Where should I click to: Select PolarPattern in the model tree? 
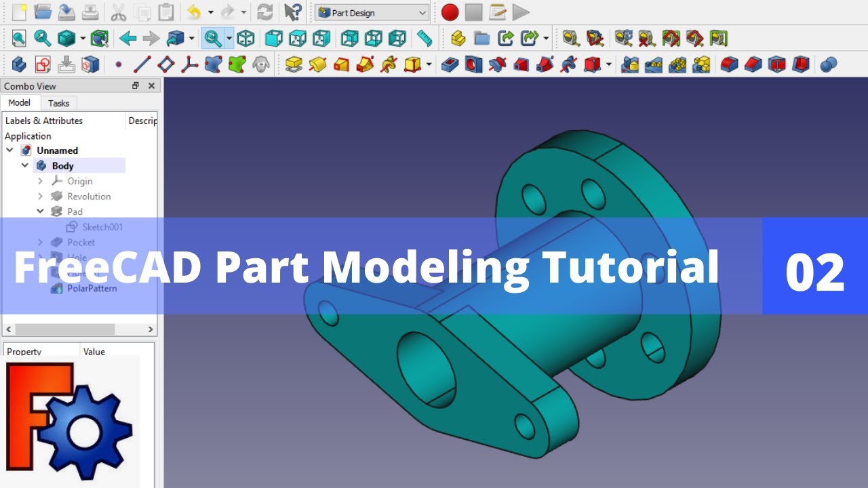[92, 288]
